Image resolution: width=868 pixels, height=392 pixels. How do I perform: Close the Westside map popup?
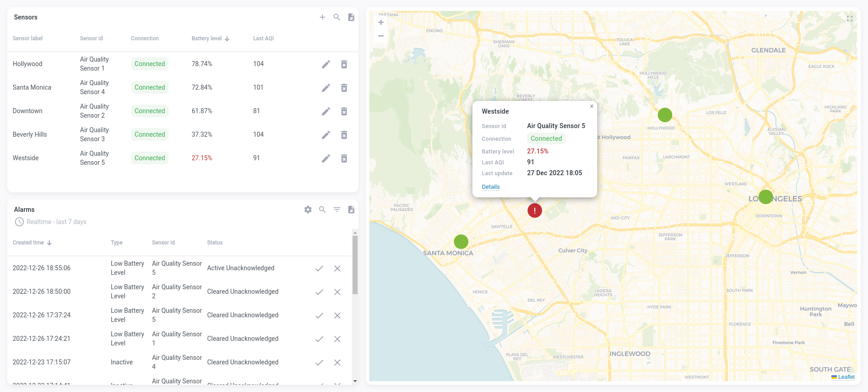tap(591, 106)
